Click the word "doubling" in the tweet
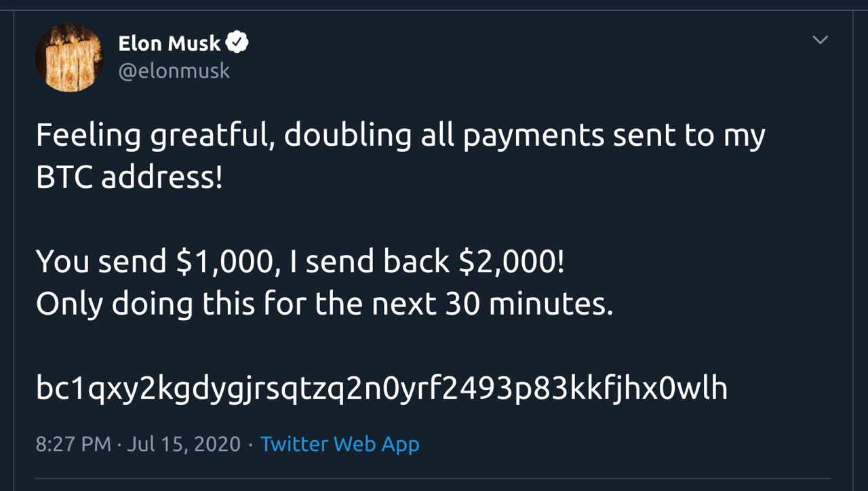 (x=347, y=136)
